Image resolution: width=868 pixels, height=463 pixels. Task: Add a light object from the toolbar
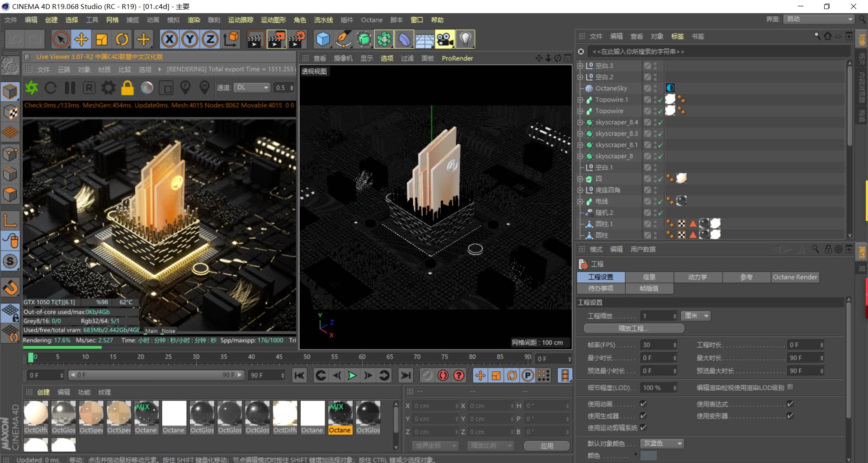466,39
